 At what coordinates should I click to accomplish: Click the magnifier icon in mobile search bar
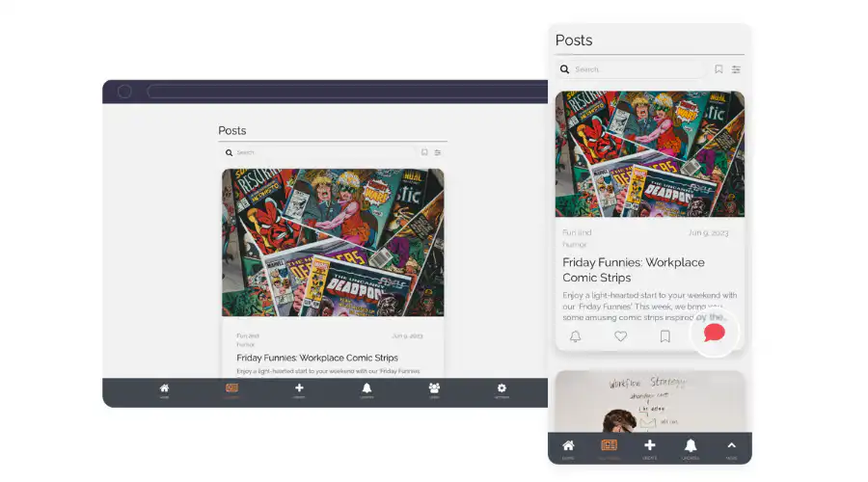[x=564, y=69]
